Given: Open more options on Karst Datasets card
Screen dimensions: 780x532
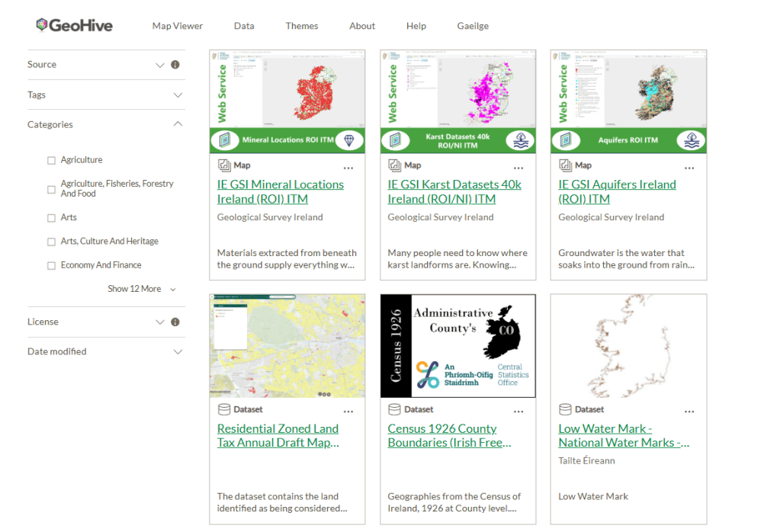Looking at the screenshot, I should click(518, 168).
